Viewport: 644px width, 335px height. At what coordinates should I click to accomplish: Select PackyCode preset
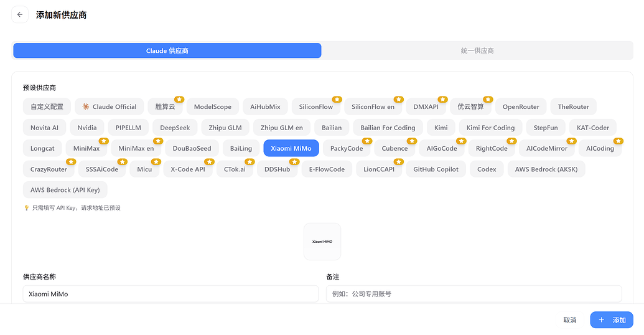click(347, 148)
